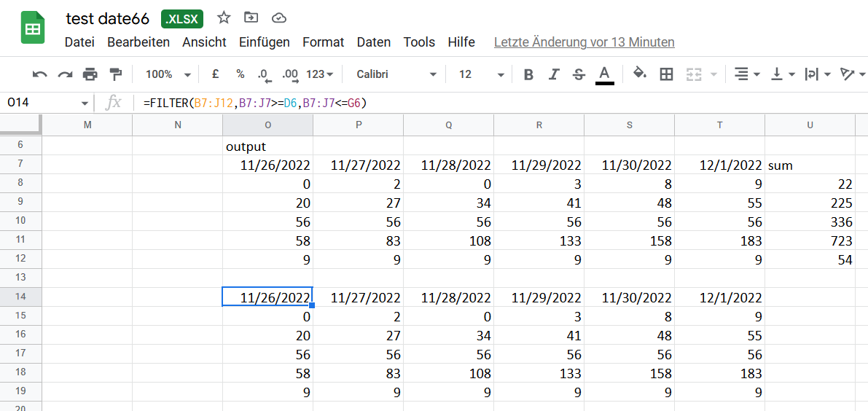This screenshot has width=868, height=411.
Task: Select row 7 header
Action: [x=21, y=165]
